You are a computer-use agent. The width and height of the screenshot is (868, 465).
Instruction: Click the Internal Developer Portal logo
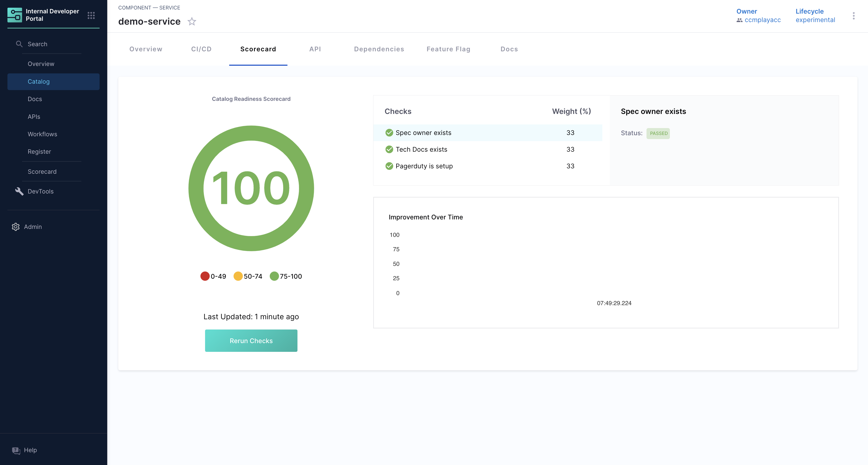[x=14, y=15]
